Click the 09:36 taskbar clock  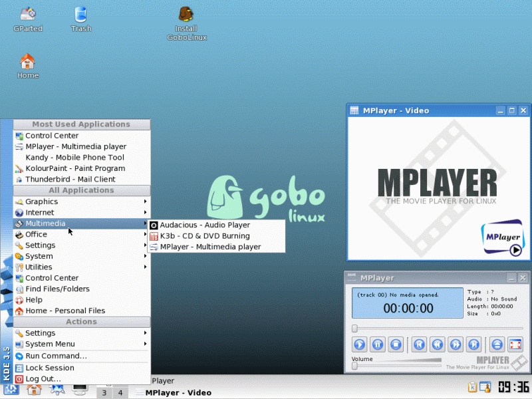(x=513, y=387)
